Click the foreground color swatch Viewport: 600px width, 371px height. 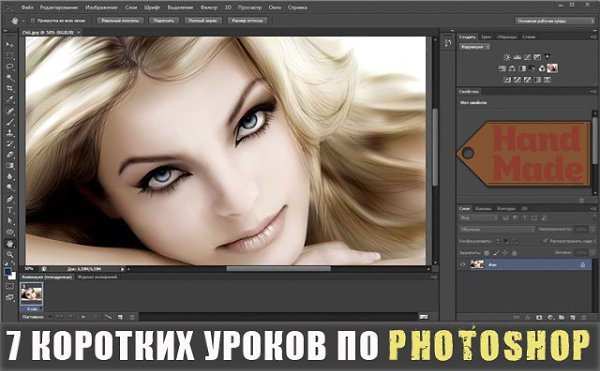click(x=8, y=272)
